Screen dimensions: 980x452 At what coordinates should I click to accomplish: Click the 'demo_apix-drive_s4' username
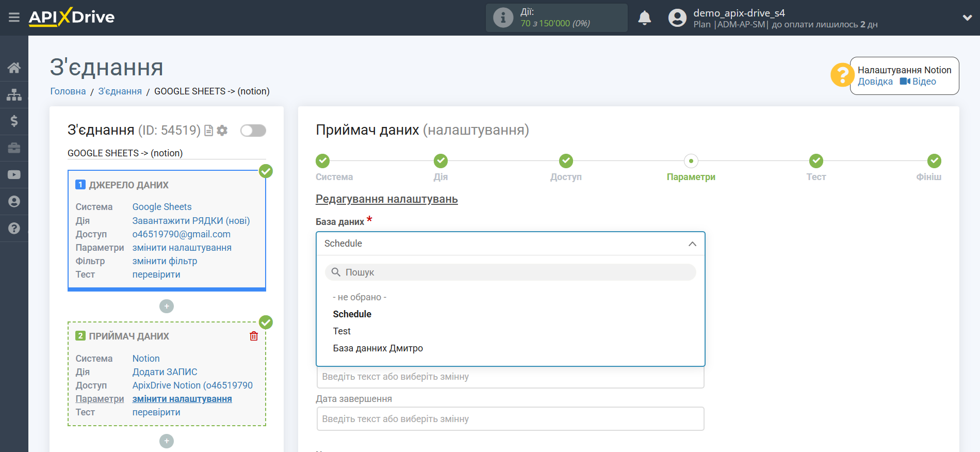pyautogui.click(x=739, y=13)
